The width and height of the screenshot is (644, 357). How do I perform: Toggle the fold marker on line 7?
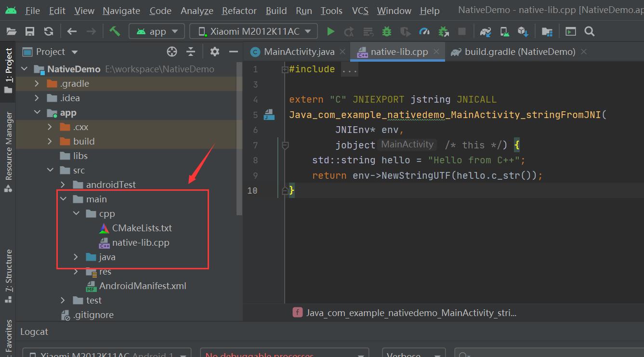click(285, 145)
